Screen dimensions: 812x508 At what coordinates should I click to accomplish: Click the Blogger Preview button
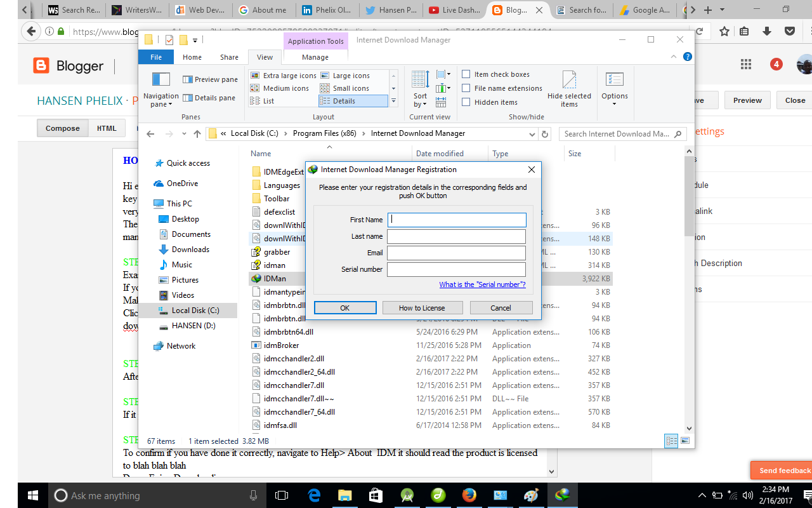(747, 100)
